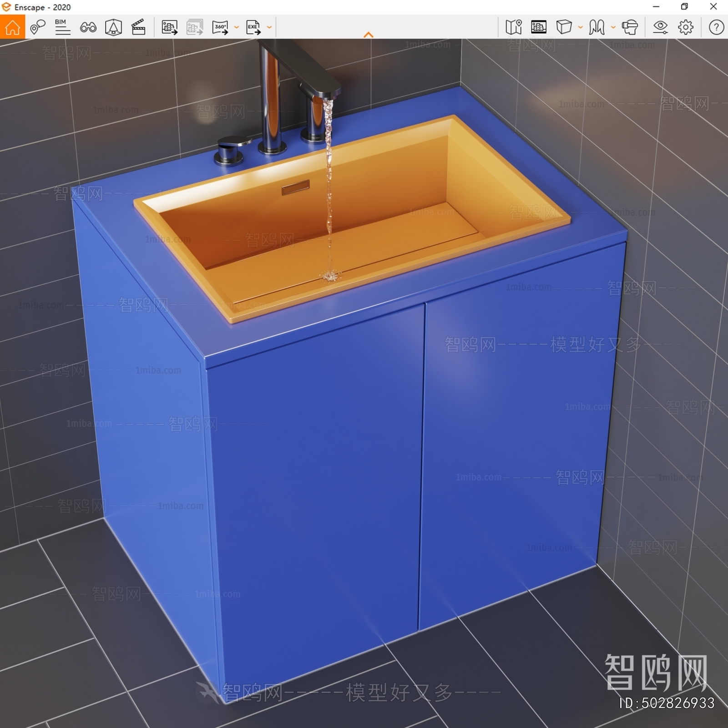Enable the VR headset mode
This screenshot has width=728, height=728.
tap(630, 27)
